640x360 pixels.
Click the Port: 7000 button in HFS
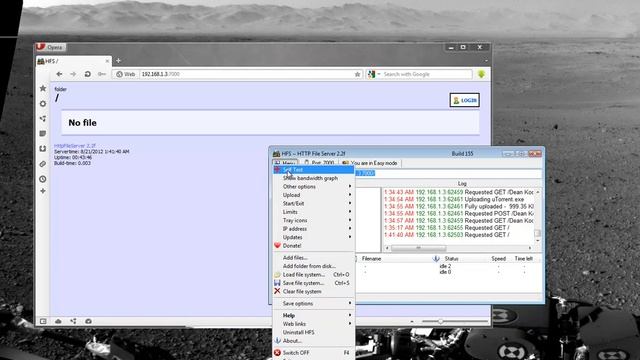coord(320,163)
